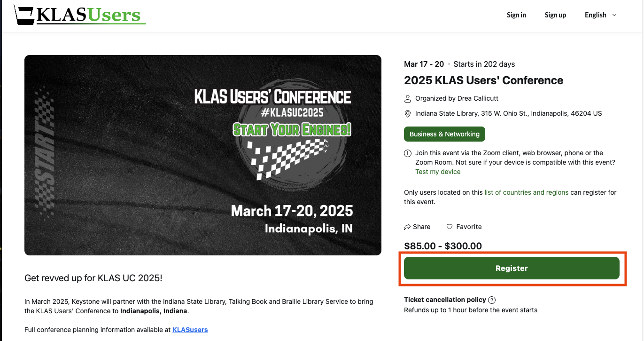Click the Sign up button
The width and height of the screenshot is (644, 341).
point(555,15)
